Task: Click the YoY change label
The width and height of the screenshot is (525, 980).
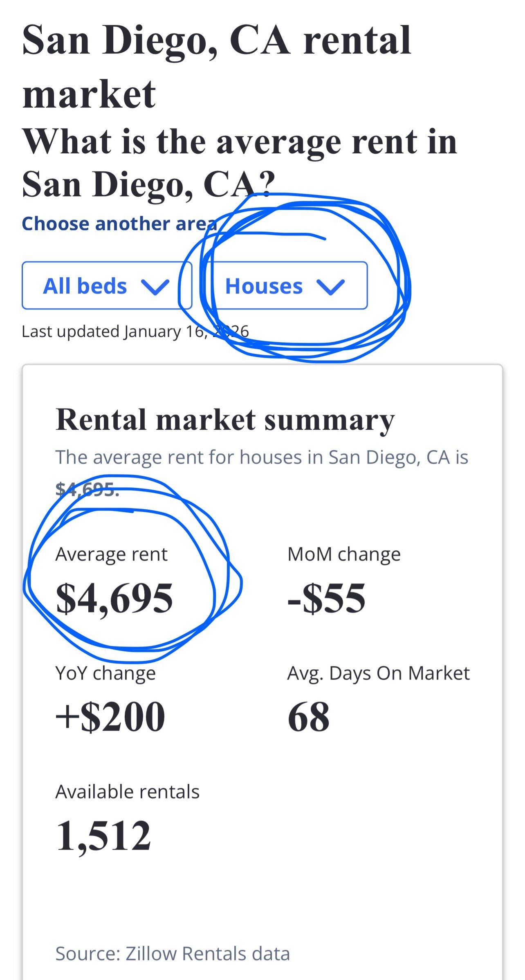Action: tap(105, 673)
